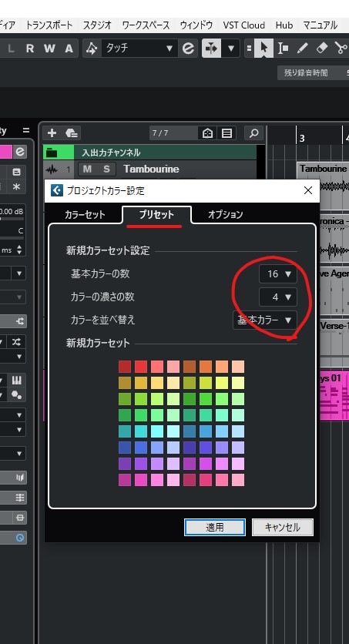Switch to the プリセット tab
Viewport: 349px width, 644px height.
(x=156, y=214)
